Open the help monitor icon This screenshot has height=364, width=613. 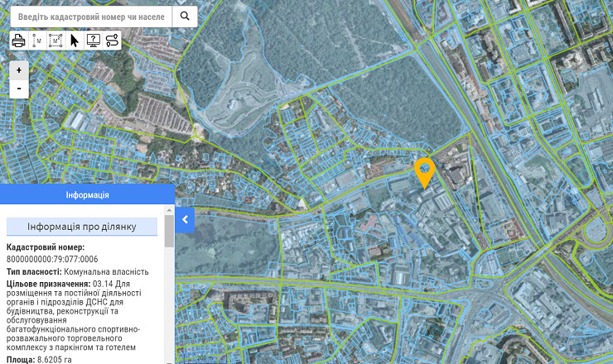(93, 40)
